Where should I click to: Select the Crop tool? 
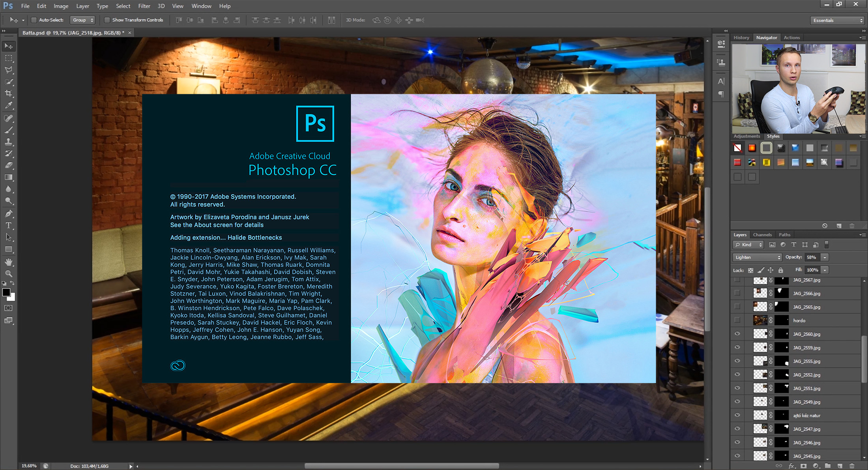8,94
